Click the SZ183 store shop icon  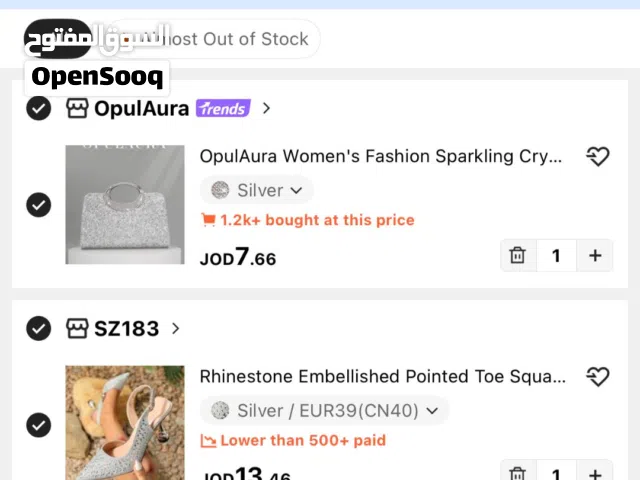pyautogui.click(x=77, y=328)
